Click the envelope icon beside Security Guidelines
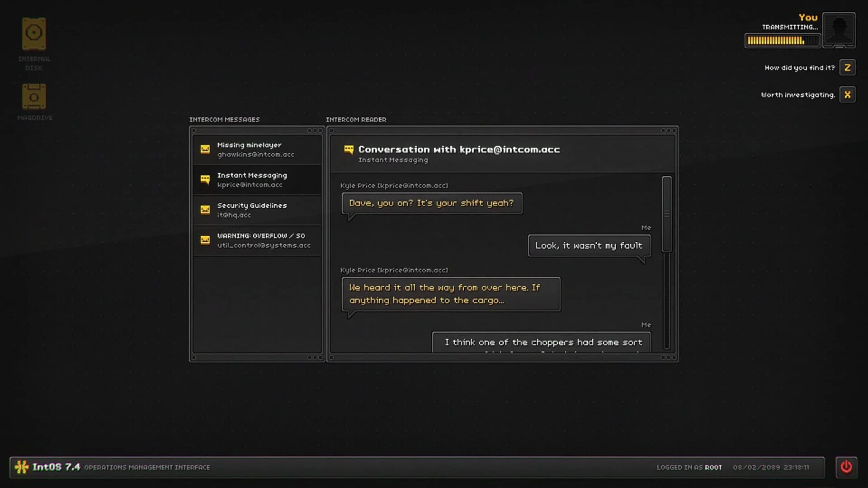Screen dimensions: 868x488 coord(205,210)
